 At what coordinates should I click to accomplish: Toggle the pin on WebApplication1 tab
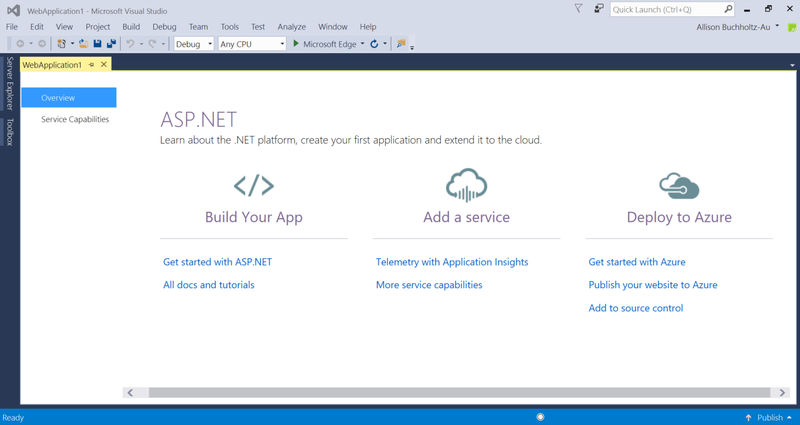click(91, 64)
